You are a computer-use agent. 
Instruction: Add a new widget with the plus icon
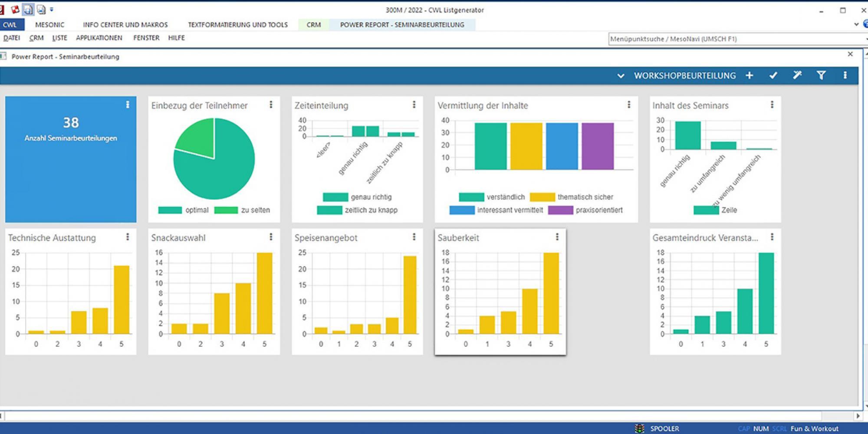(750, 76)
